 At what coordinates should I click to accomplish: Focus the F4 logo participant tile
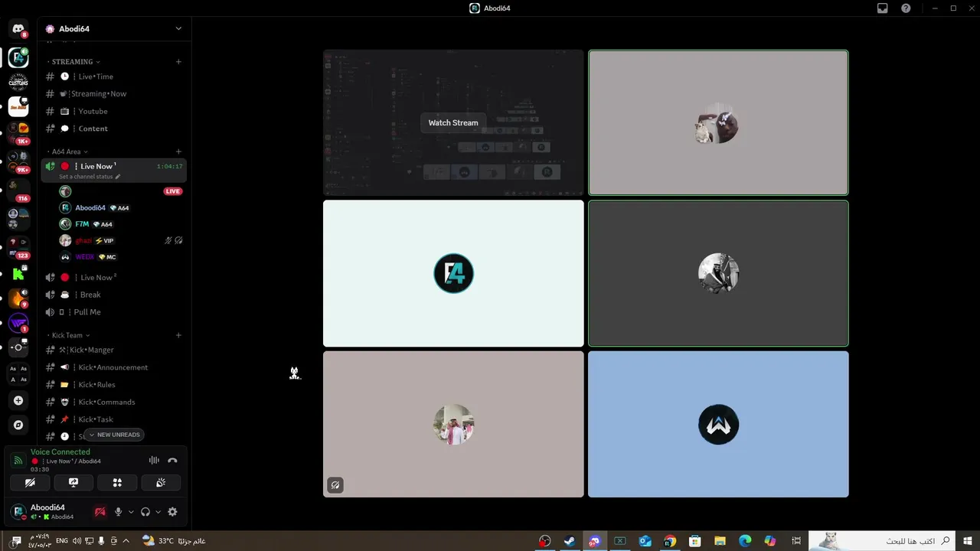click(x=453, y=273)
